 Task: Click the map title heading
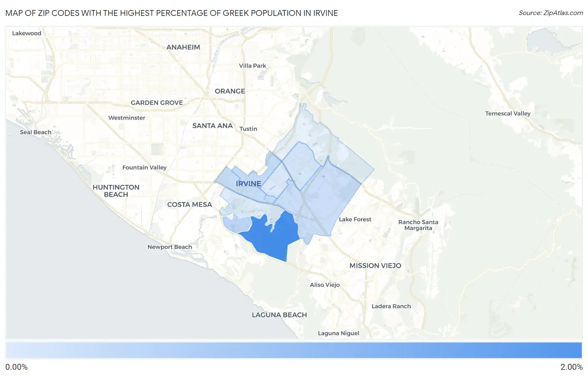(171, 13)
